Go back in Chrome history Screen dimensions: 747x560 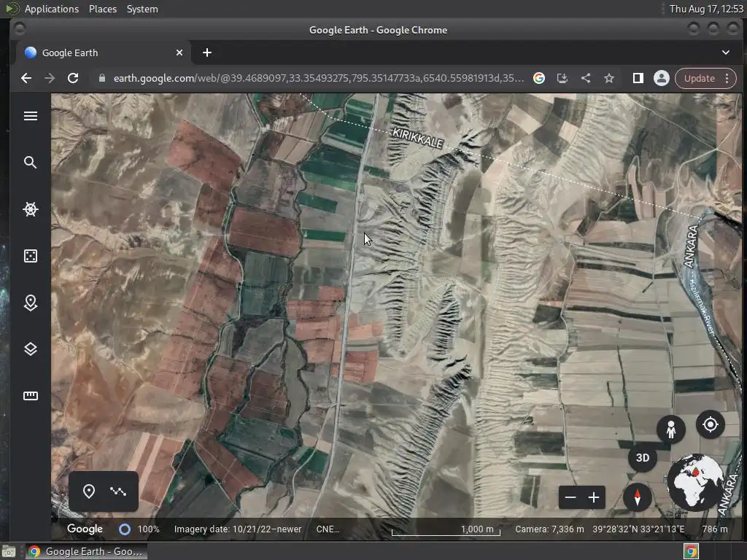27,78
